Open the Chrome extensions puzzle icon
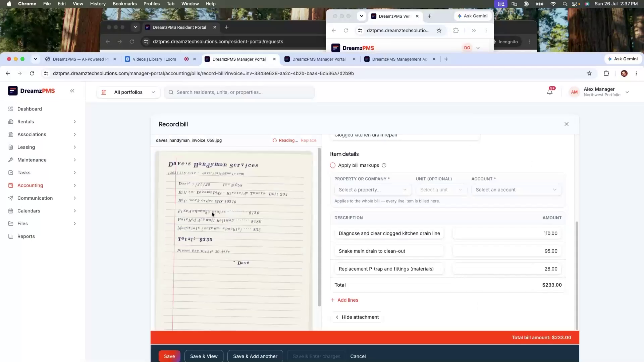 [606, 73]
